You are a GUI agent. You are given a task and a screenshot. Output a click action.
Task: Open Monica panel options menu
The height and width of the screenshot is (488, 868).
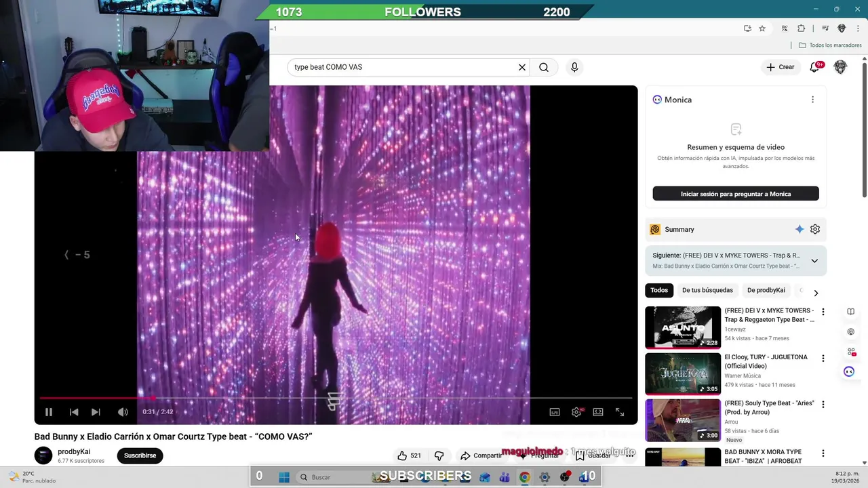pos(812,100)
